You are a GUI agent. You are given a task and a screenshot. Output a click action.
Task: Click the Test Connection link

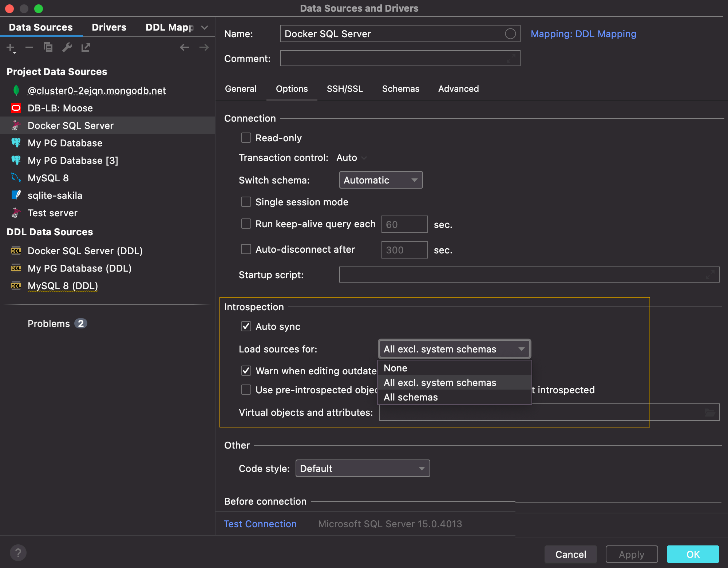click(260, 524)
